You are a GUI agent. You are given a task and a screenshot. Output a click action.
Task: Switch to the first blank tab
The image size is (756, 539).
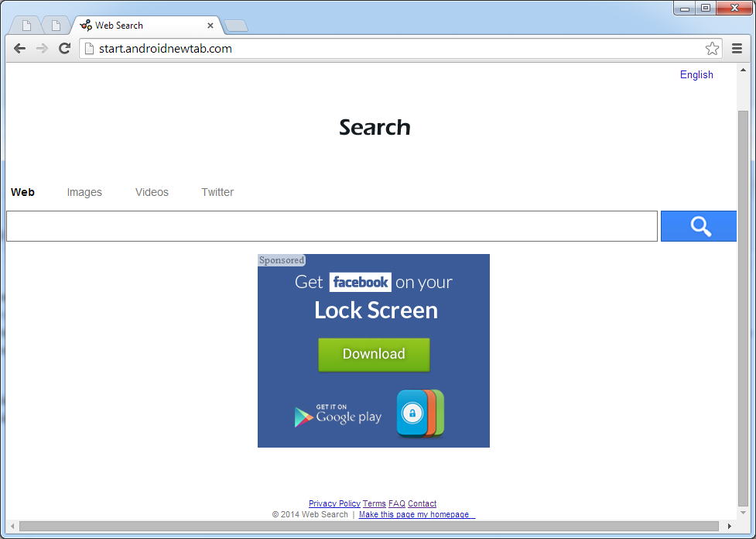pyautogui.click(x=26, y=26)
